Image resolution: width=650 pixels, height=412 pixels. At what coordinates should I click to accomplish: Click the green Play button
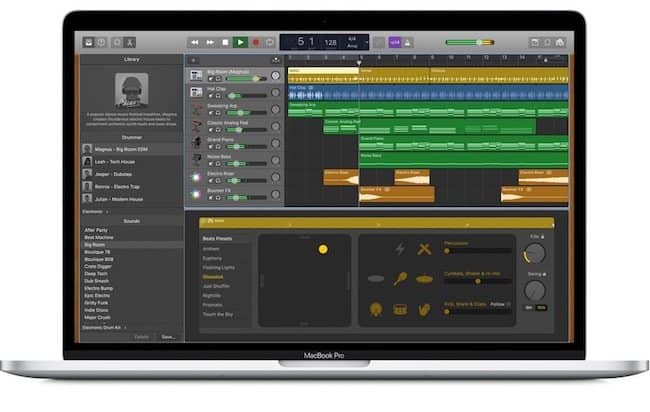pyautogui.click(x=240, y=42)
